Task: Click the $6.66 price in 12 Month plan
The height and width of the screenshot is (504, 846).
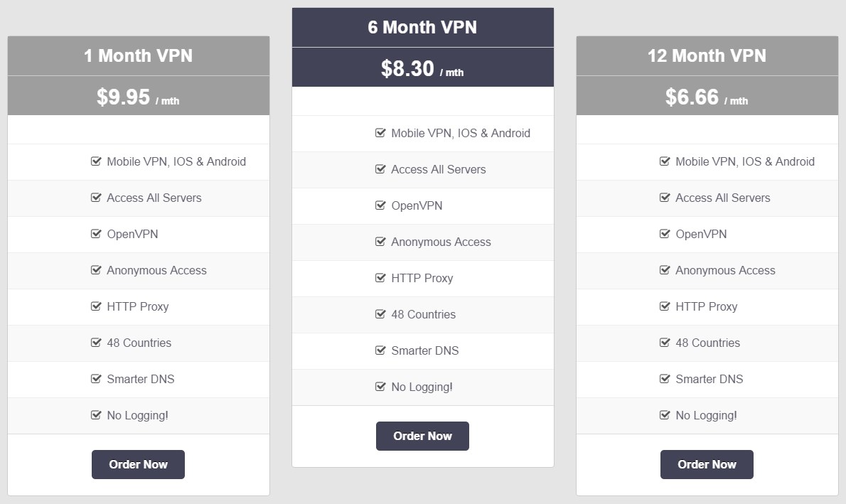Action: (x=707, y=96)
